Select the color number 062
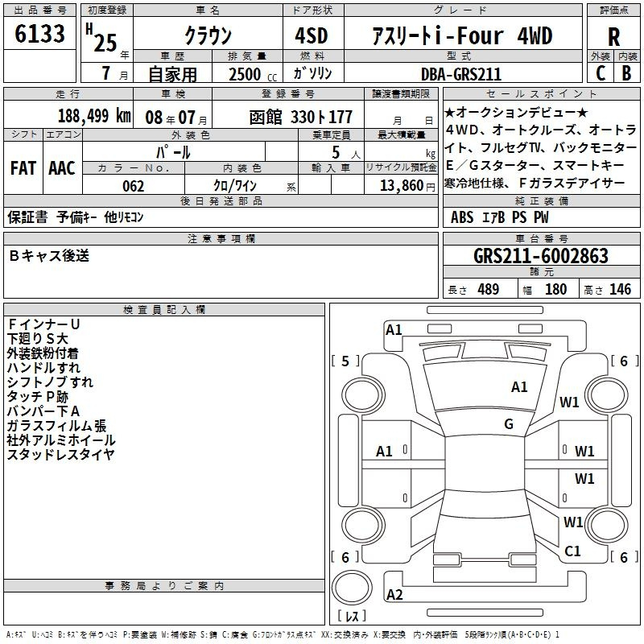Viewport: 644px width, 644px height. (x=134, y=186)
